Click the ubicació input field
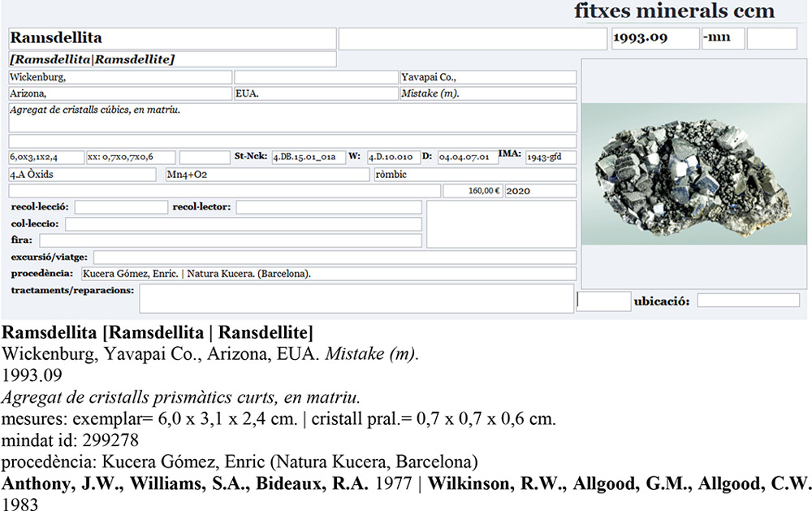812x511 pixels. (x=749, y=300)
